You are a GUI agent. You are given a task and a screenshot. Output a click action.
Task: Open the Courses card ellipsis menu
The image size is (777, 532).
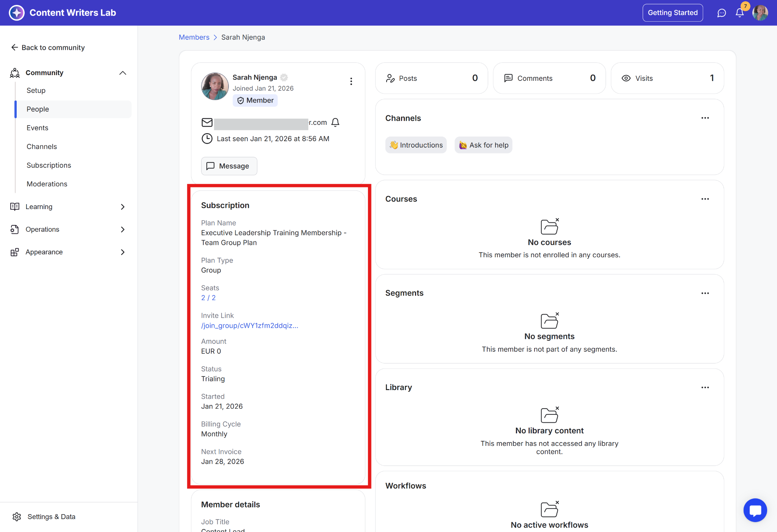[x=705, y=199]
